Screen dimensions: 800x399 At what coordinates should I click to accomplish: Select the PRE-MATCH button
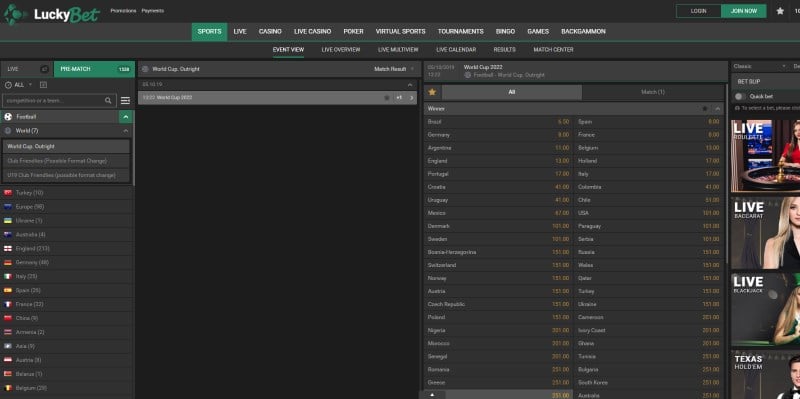click(x=94, y=69)
